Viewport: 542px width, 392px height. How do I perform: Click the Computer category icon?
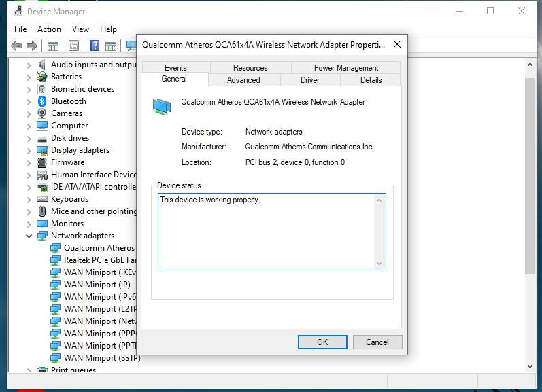pyautogui.click(x=42, y=126)
